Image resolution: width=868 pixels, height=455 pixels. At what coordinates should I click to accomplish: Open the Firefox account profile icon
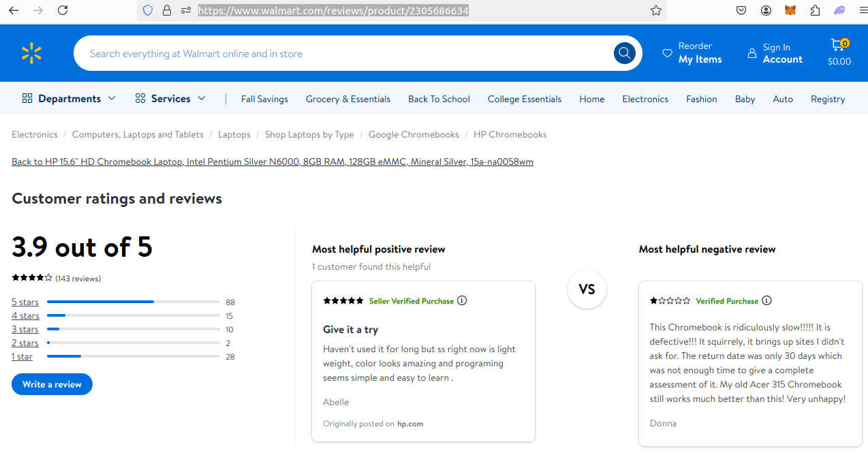click(x=766, y=10)
